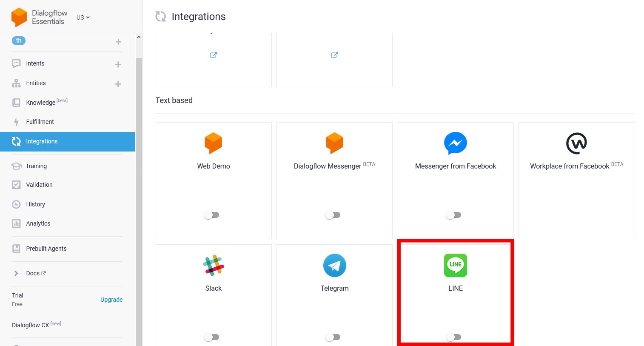This screenshot has height=346, width=644.
Task: Click the Trial Free plan label
Action: pos(17,299)
